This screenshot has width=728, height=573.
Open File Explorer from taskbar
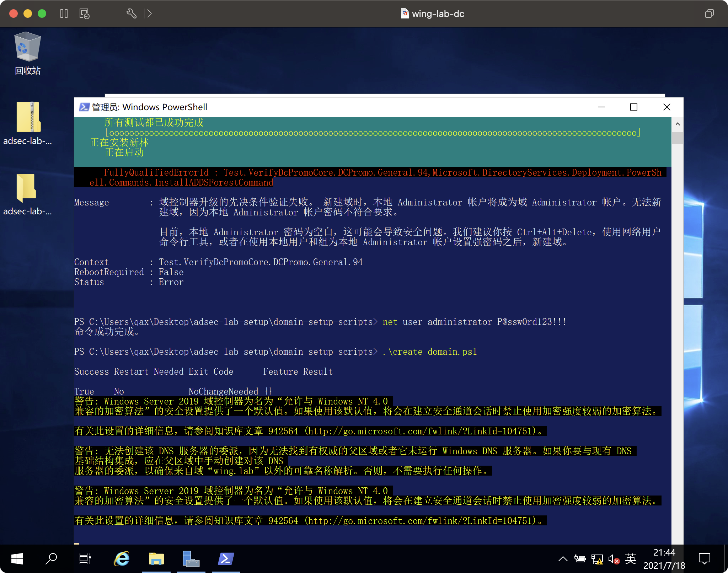pos(156,559)
